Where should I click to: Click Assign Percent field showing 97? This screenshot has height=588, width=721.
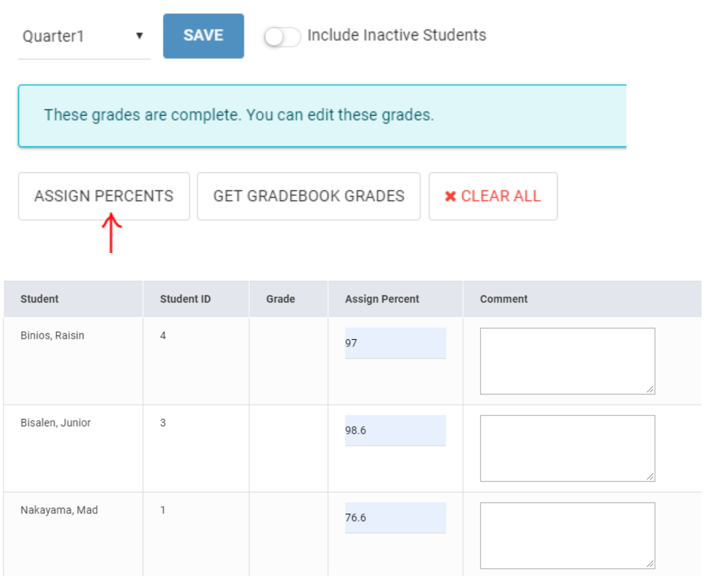click(x=395, y=343)
